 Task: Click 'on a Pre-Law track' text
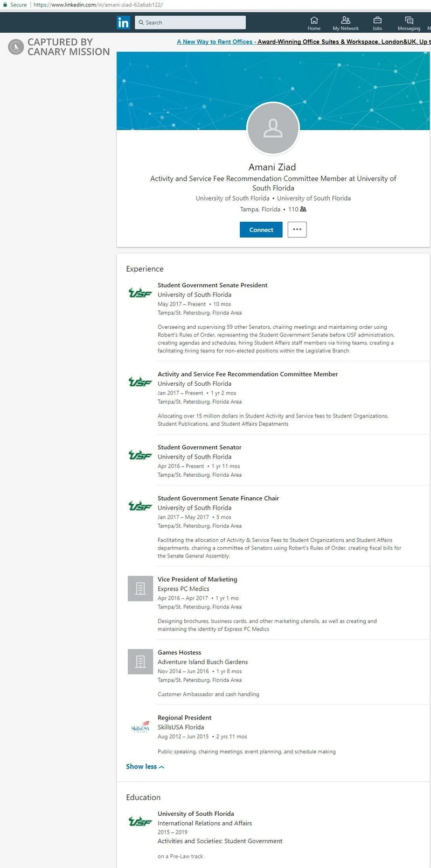(x=180, y=856)
